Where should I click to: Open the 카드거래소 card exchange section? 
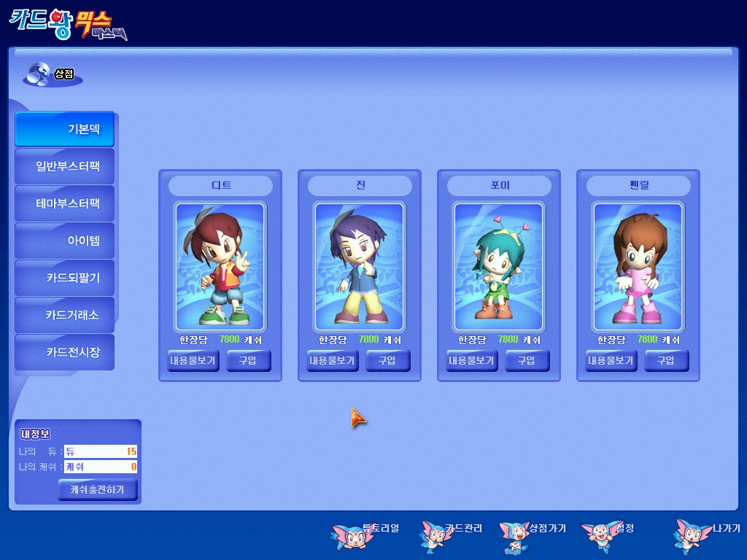(x=65, y=315)
